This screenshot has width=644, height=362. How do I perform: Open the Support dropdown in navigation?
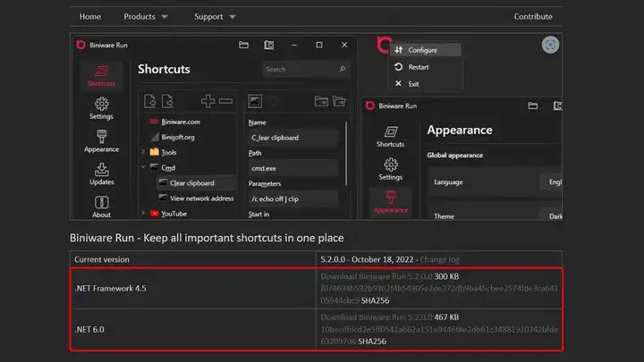215,17
